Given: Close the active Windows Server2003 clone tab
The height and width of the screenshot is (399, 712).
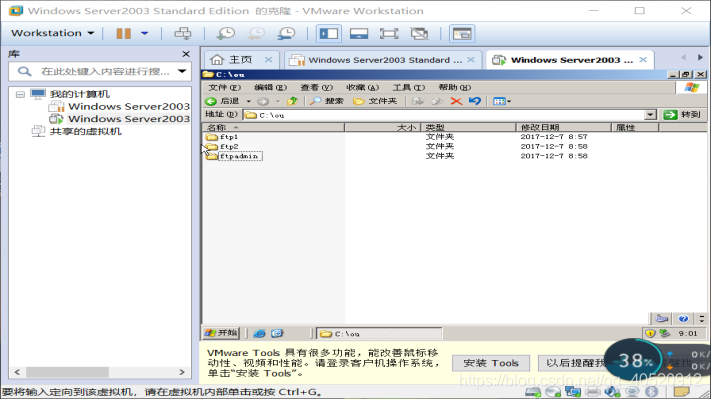Looking at the screenshot, I should coord(643,59).
